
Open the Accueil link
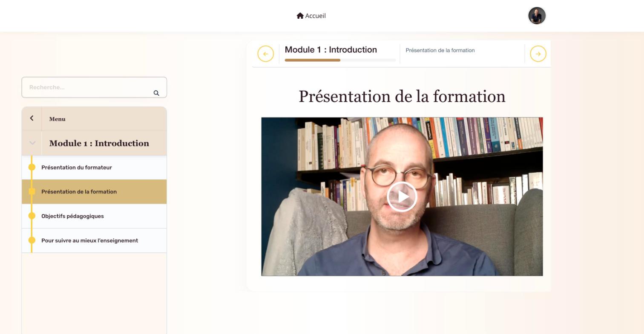coord(311,16)
